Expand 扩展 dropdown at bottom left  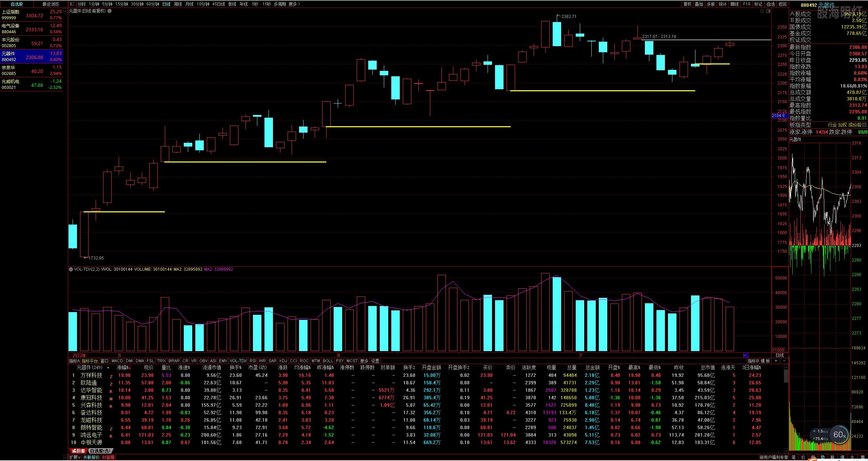[x=75, y=457]
